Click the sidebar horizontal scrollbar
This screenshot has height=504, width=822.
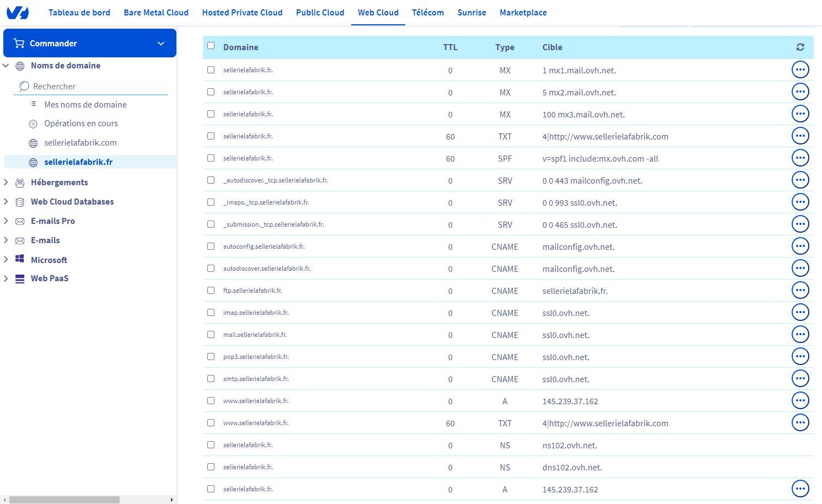[x=65, y=500]
